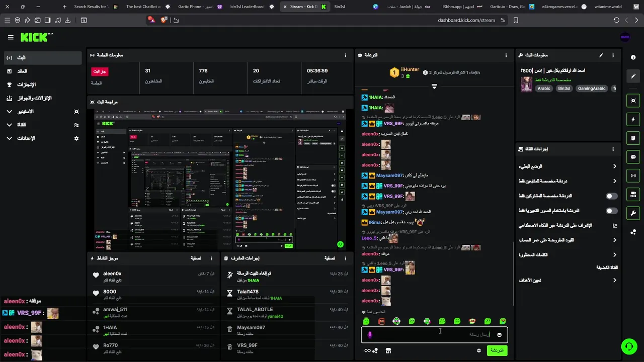Toggle subscribers-only chat switch
644x362 pixels.
pos(611,196)
